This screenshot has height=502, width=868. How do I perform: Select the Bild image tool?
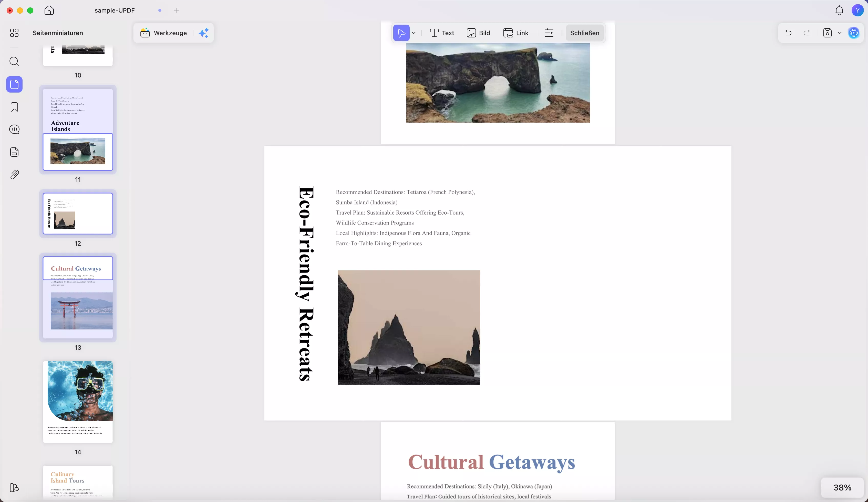coord(478,33)
